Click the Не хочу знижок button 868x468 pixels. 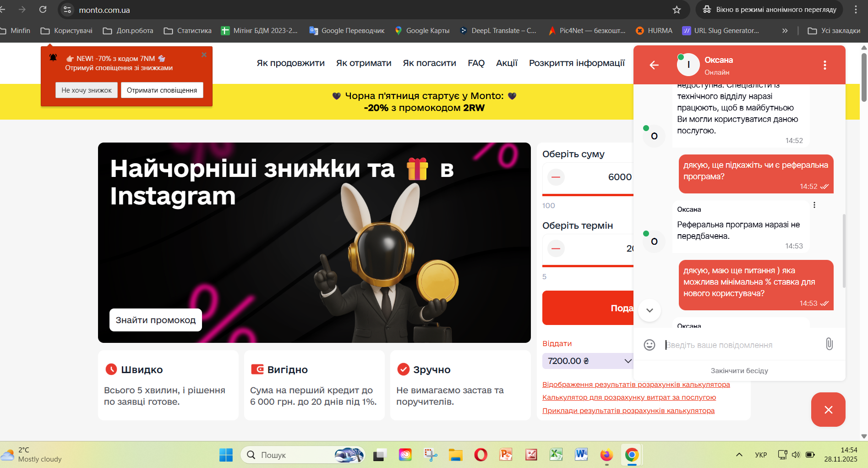click(x=87, y=90)
